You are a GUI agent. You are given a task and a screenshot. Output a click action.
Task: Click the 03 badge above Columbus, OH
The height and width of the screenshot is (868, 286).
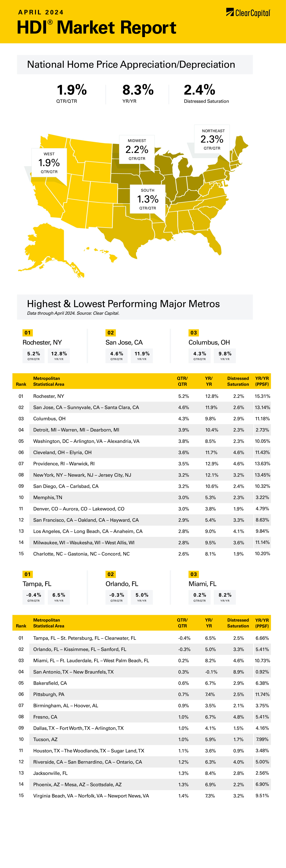coord(194,333)
